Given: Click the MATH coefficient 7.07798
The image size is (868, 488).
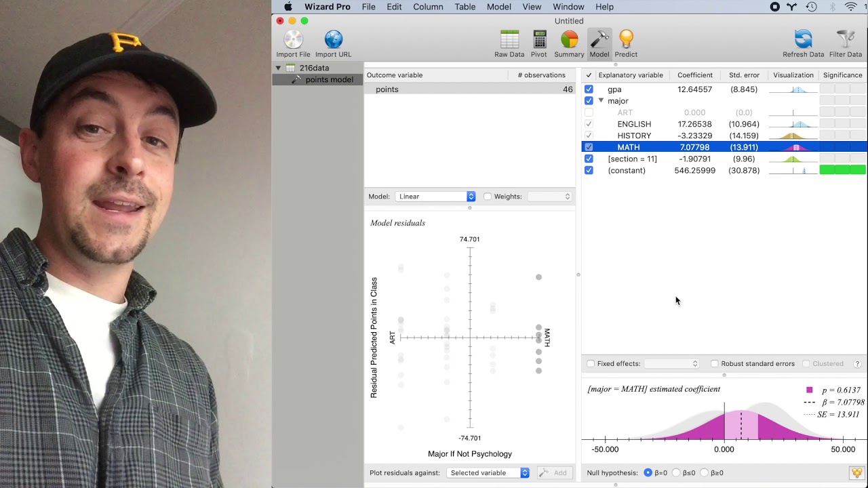Looking at the screenshot, I should [694, 147].
